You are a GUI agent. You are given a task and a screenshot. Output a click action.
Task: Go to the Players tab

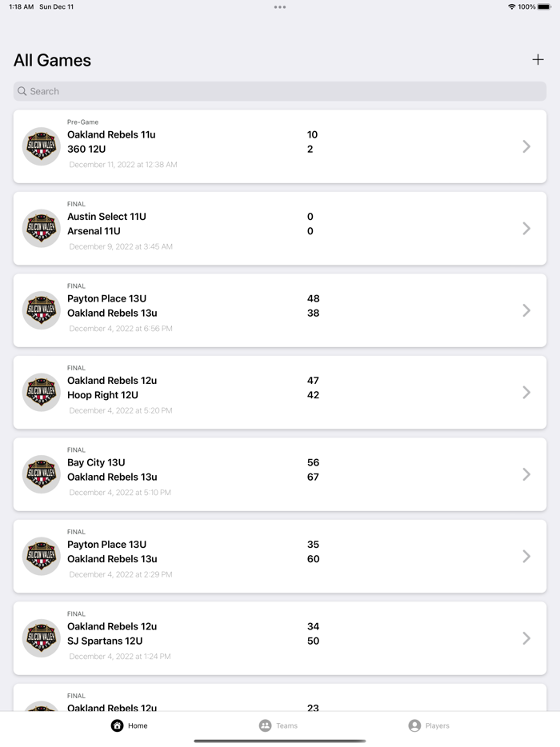point(430,725)
